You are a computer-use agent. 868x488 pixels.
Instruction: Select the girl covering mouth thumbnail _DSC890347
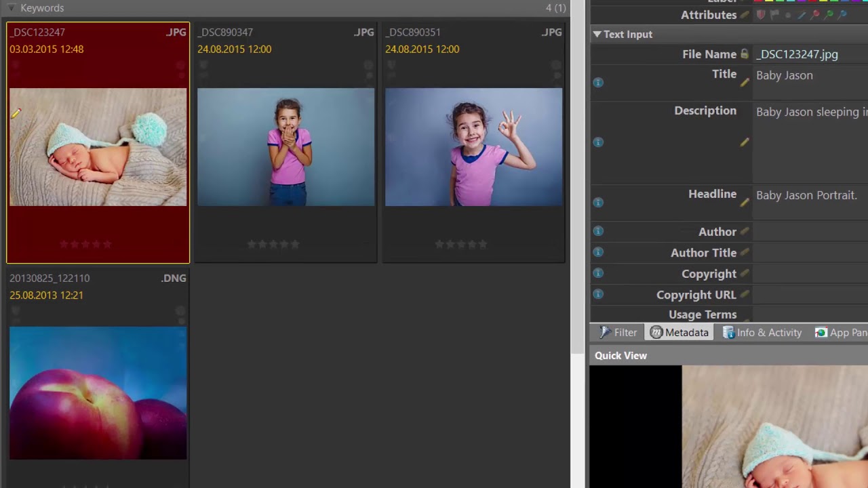pyautogui.click(x=285, y=147)
